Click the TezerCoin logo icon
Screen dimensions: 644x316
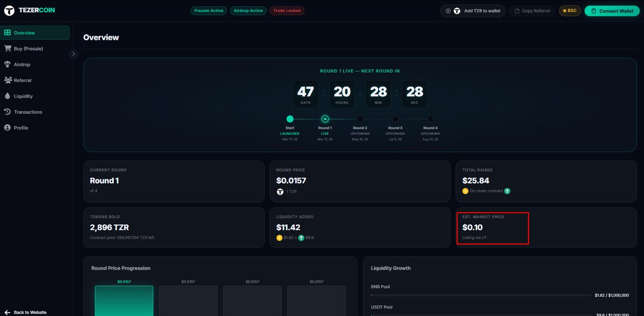click(9, 11)
